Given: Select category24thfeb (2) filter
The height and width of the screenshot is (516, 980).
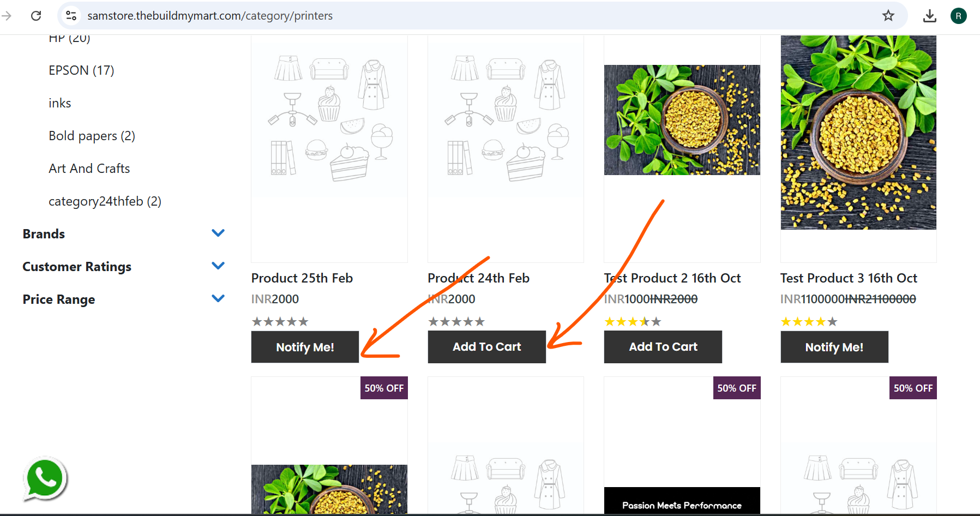Looking at the screenshot, I should click(105, 201).
